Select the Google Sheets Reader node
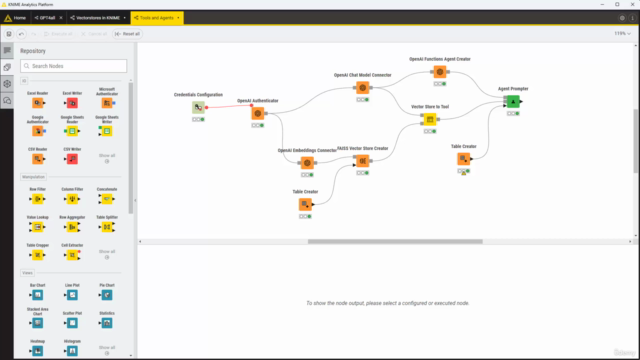The image size is (640, 360). 72,131
